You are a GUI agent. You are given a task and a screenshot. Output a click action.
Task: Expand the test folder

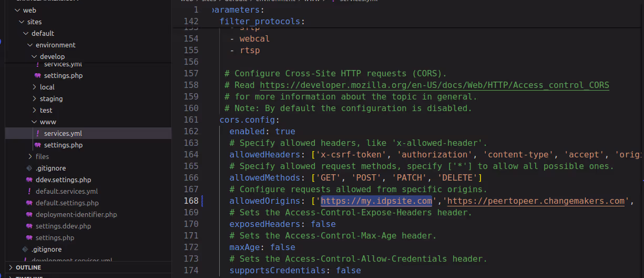(x=34, y=111)
